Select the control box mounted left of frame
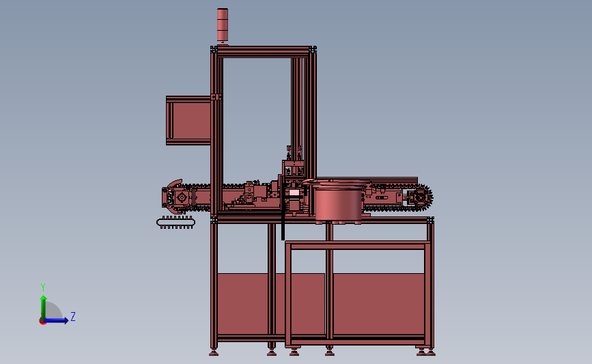Viewport: 592px width, 364px height. tap(188, 120)
